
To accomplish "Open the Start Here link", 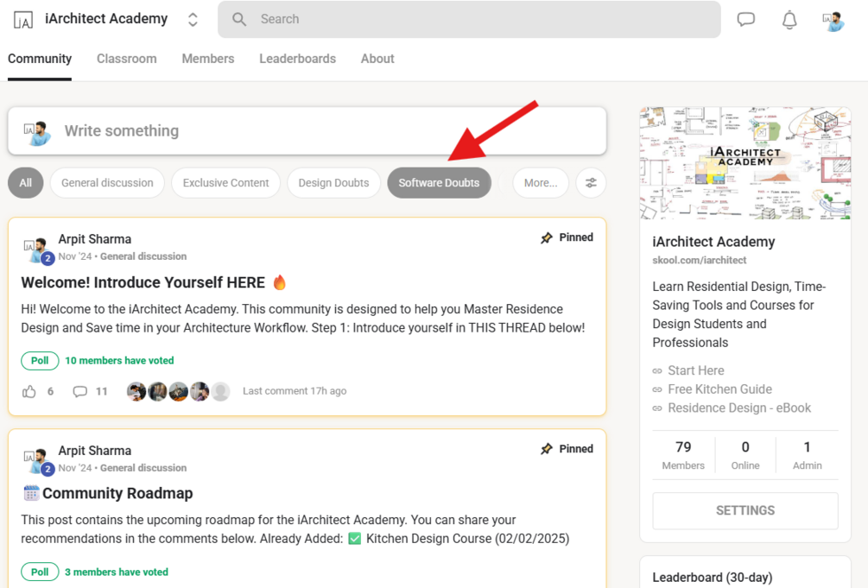I will tap(696, 370).
